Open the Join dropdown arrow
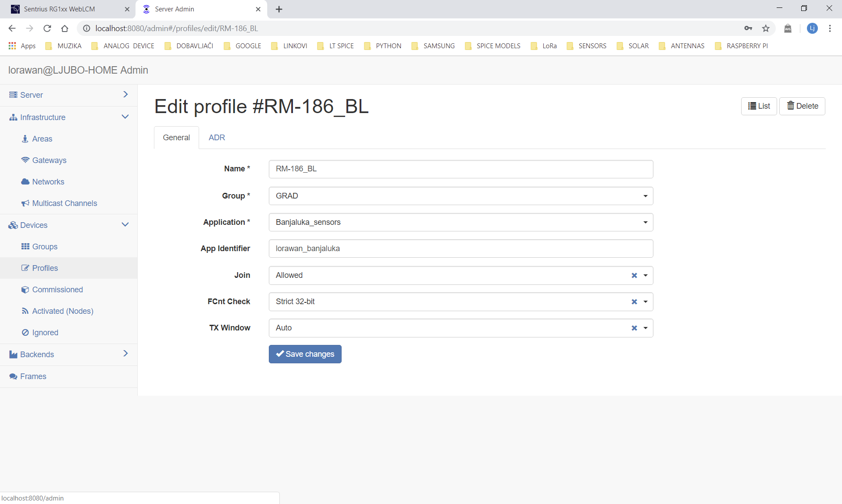842x504 pixels. [646, 275]
